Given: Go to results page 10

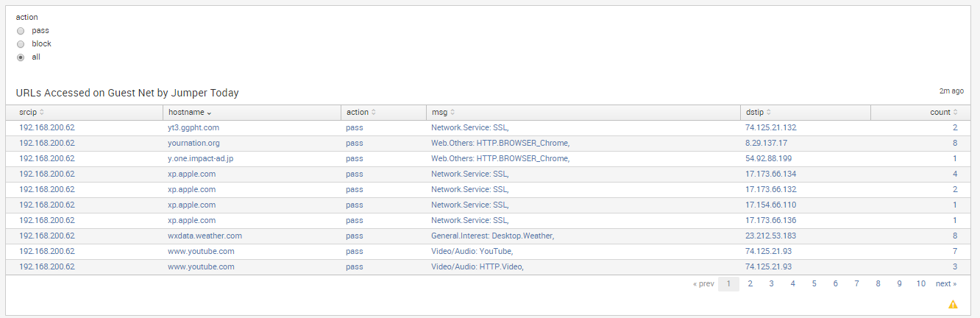Looking at the screenshot, I should point(921,283).
